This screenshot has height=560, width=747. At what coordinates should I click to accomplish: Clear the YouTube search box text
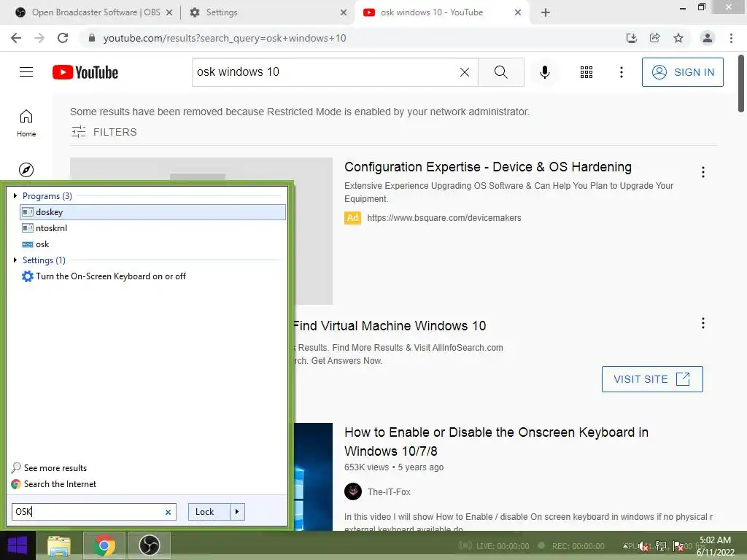click(x=465, y=72)
